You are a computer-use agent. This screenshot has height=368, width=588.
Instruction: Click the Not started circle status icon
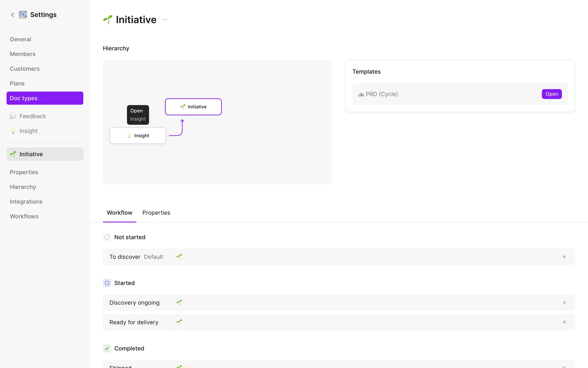(107, 237)
